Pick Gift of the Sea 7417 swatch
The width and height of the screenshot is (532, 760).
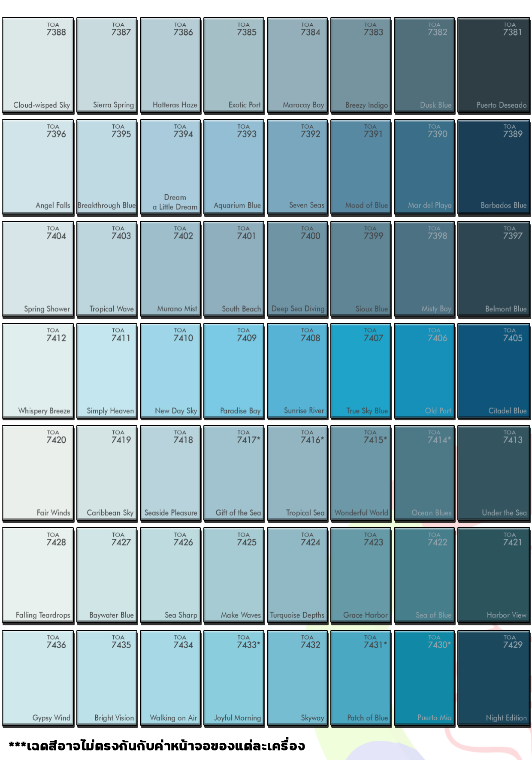[234, 473]
